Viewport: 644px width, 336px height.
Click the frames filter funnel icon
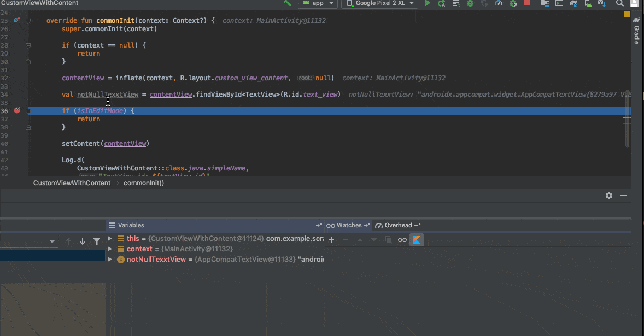tap(97, 241)
